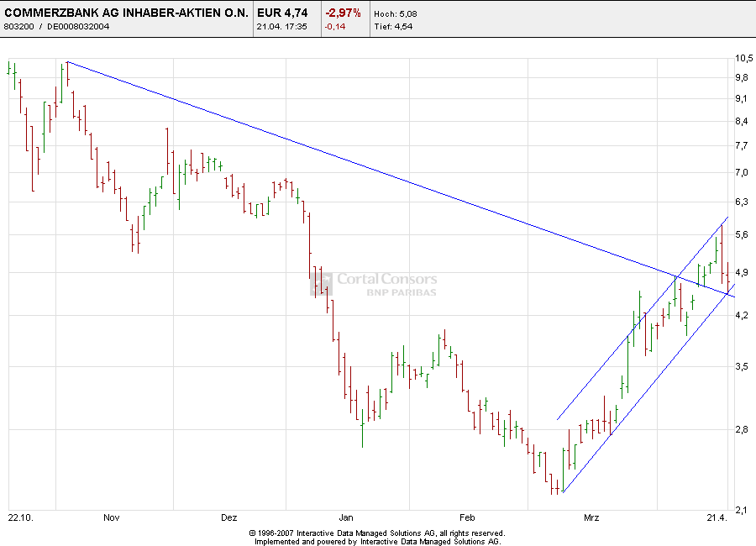Select the EUR 4,74 price display
This screenshot has width=756, height=546.
pos(283,13)
